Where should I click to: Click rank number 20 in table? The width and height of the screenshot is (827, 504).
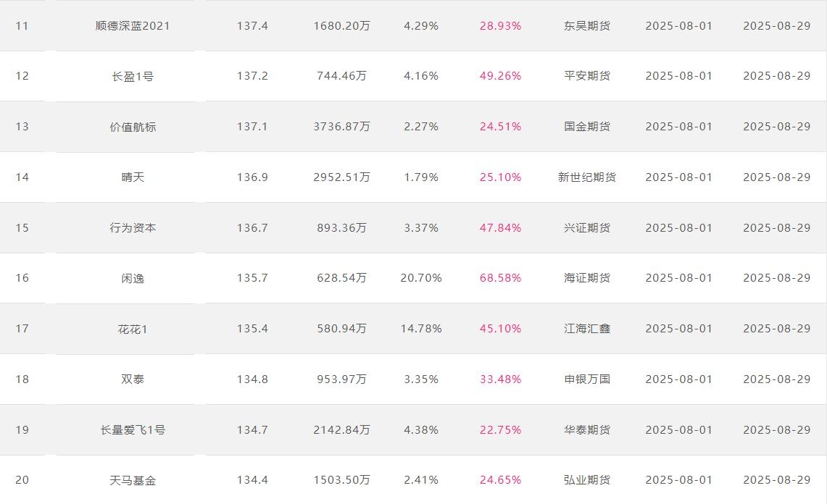click(22, 480)
